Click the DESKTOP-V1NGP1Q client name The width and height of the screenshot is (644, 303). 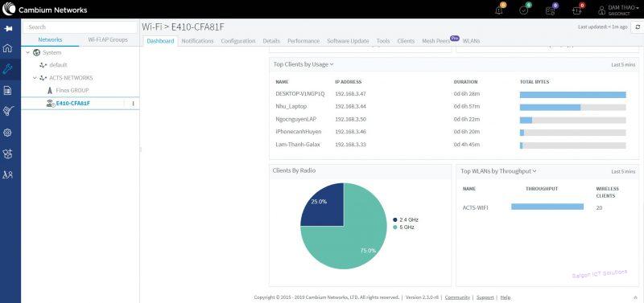tap(300, 94)
